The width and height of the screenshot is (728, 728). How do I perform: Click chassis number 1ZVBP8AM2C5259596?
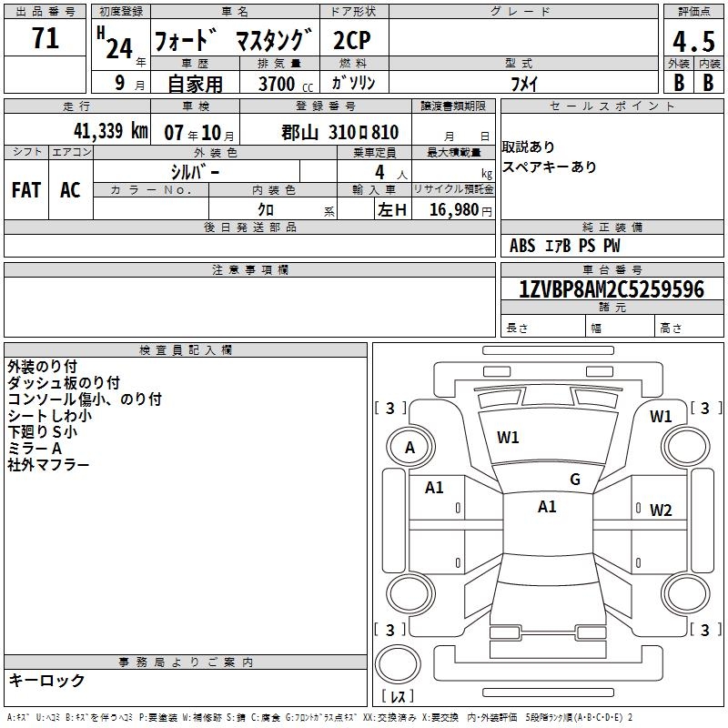[x=611, y=289]
